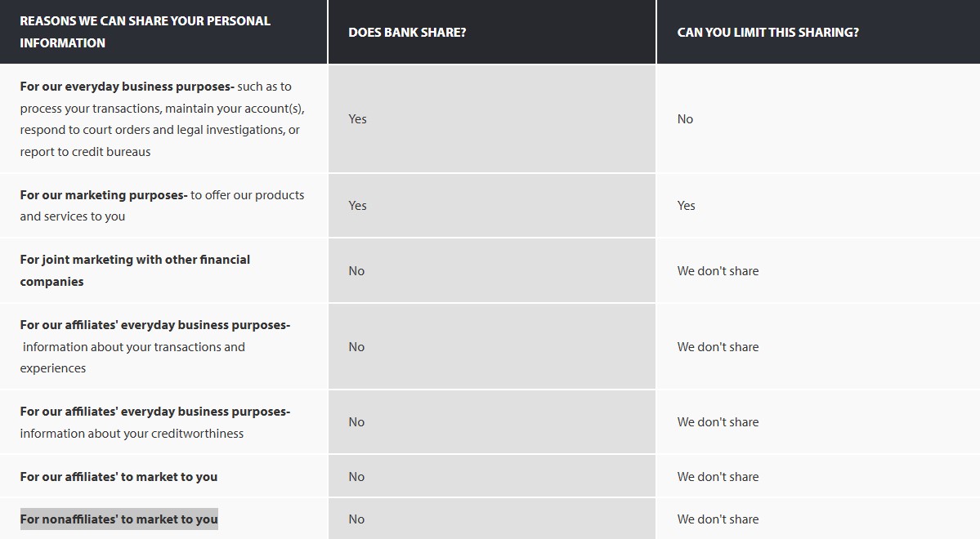Click "No" share answer in joint marketing row
This screenshot has width=980, height=539.
tap(356, 271)
